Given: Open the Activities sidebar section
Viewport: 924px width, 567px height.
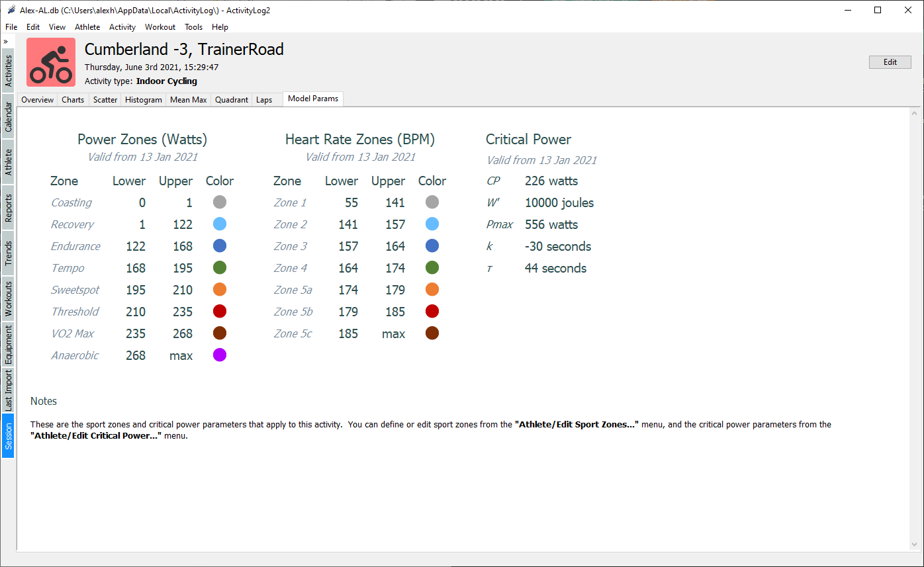Looking at the screenshot, I should (x=9, y=71).
